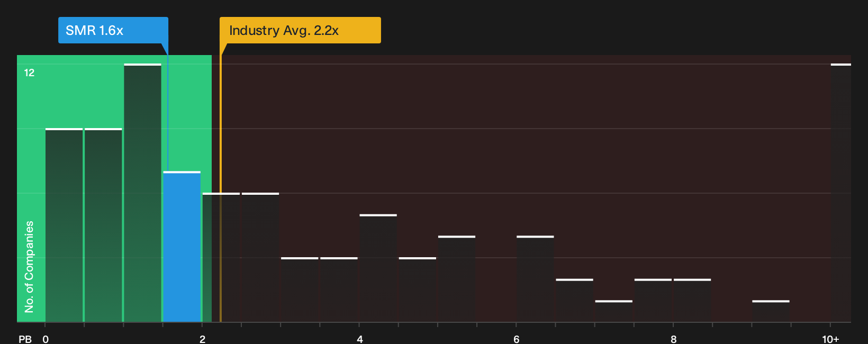Select the dark bar starting at PB 9

coord(771,311)
